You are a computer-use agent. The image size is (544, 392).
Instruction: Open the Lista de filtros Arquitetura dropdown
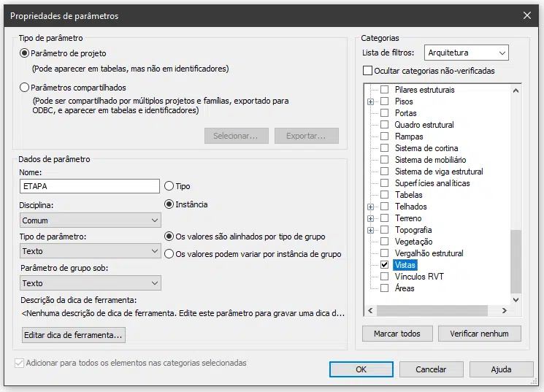[x=467, y=53]
